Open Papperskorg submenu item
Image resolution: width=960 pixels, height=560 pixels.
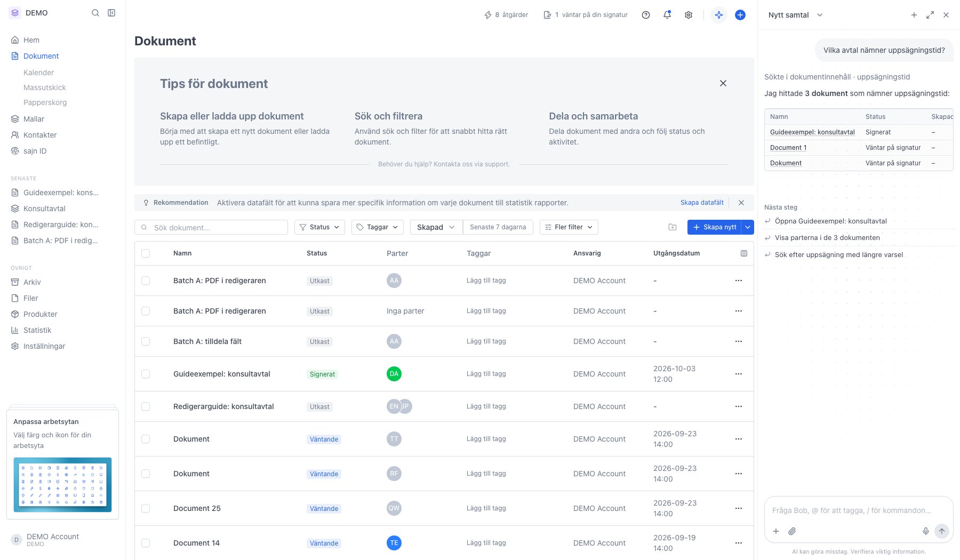(45, 102)
